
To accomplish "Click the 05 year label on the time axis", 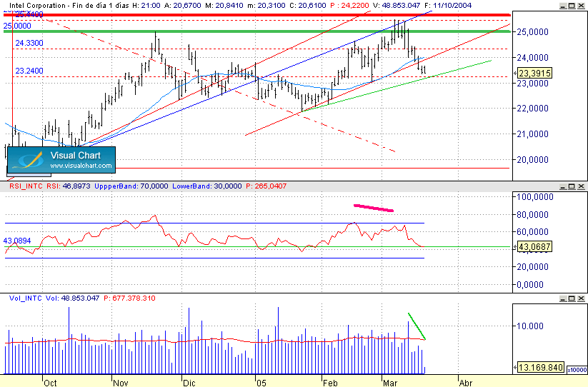I will coord(261,383).
